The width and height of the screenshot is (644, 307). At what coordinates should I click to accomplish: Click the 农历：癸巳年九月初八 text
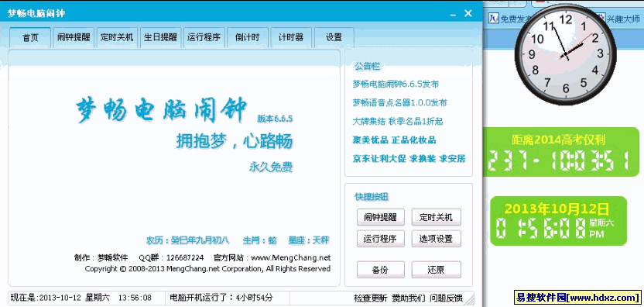[x=187, y=240]
